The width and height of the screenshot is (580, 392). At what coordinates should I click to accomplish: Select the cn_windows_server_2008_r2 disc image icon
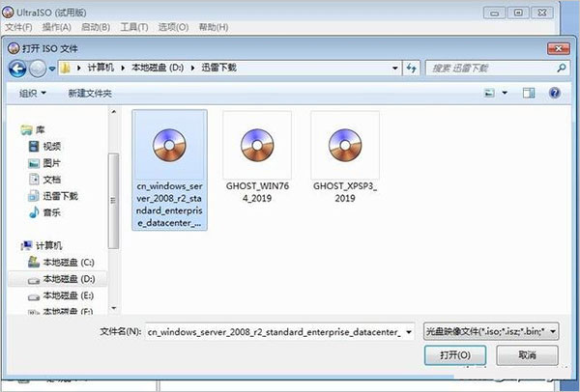point(169,145)
